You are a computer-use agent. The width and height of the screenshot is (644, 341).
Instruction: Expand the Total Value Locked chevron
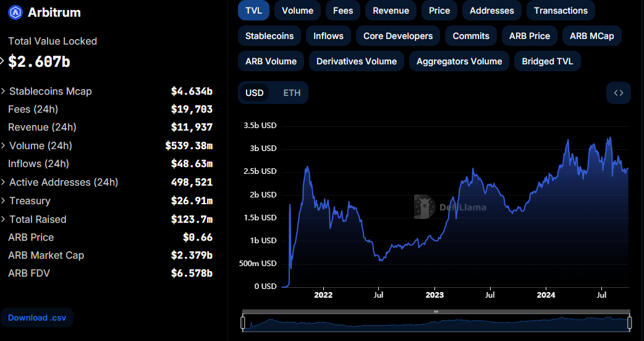point(2,61)
